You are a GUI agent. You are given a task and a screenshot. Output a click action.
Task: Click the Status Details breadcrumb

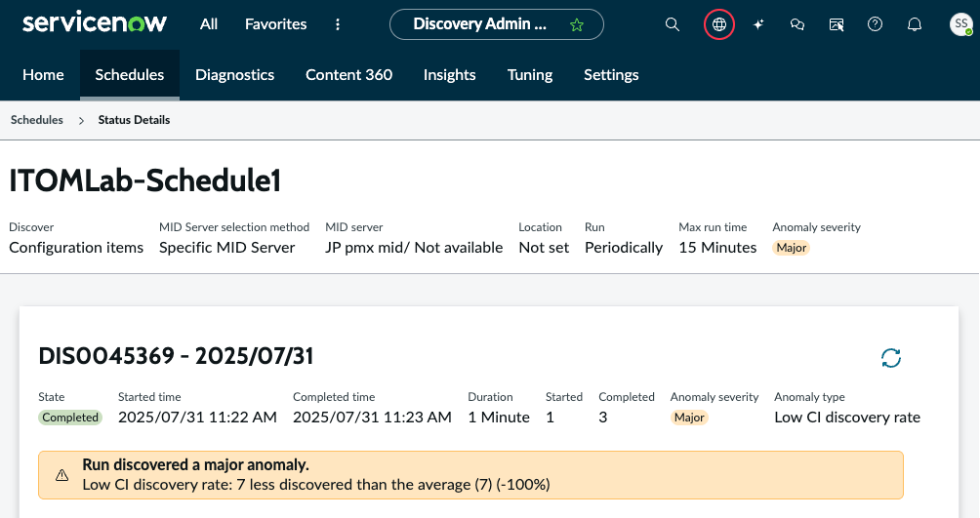coord(134,120)
